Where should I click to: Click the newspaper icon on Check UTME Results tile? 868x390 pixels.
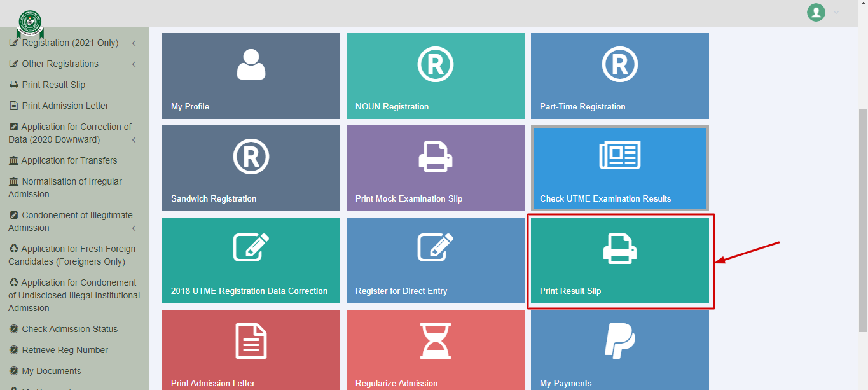coord(619,157)
